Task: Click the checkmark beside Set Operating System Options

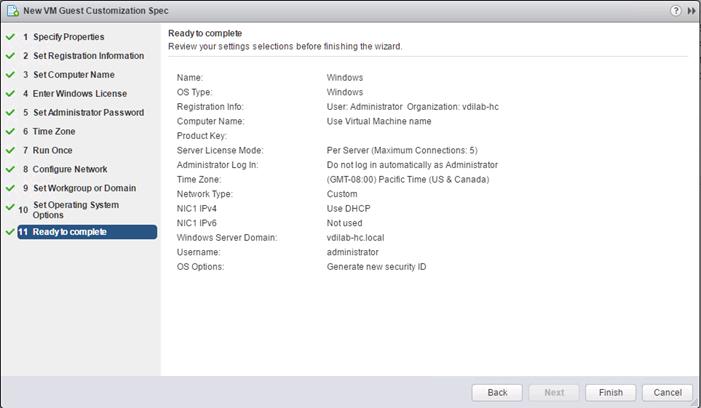Action: (x=10, y=207)
